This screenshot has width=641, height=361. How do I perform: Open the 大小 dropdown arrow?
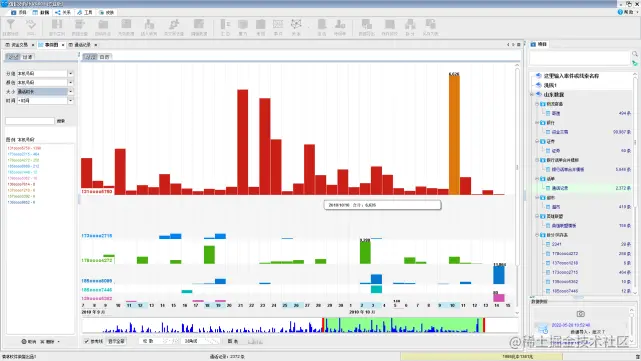(x=70, y=92)
